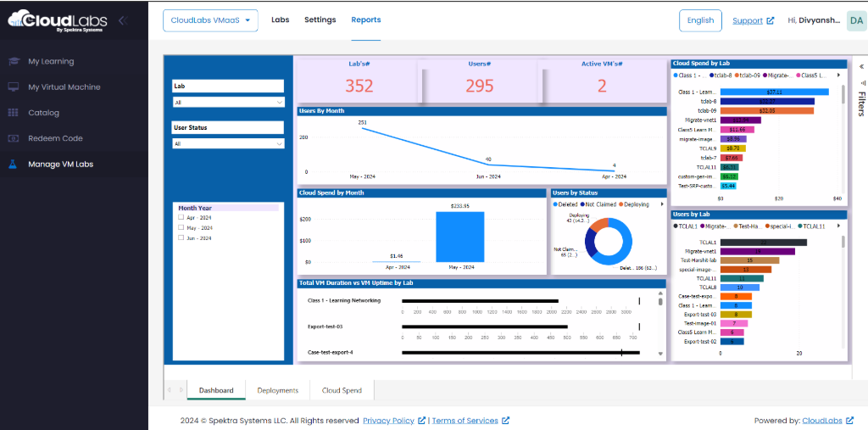Open the CloudLabs VMaaS dropdown
Viewport: 868px width, 430px height.
tap(210, 20)
